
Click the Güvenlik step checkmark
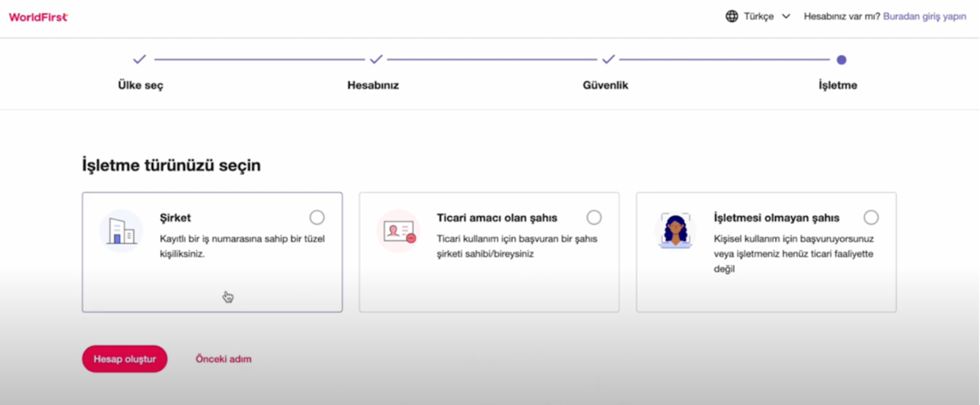[x=608, y=60]
